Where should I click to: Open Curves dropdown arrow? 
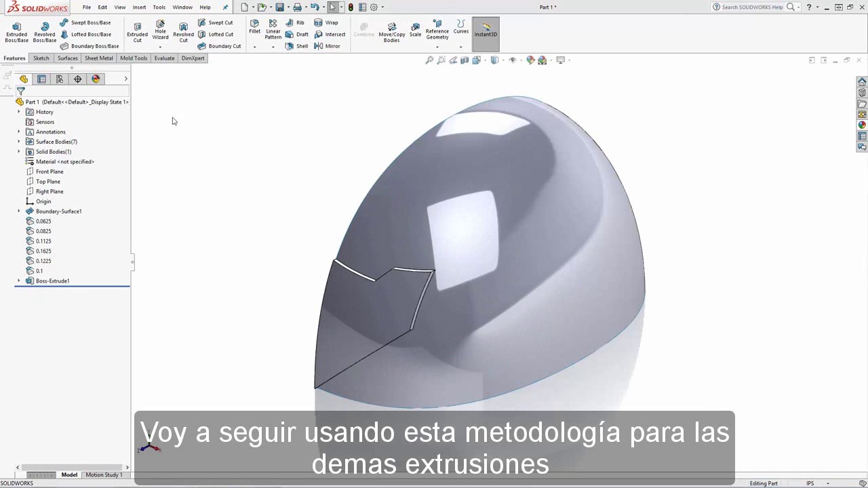coord(461,47)
